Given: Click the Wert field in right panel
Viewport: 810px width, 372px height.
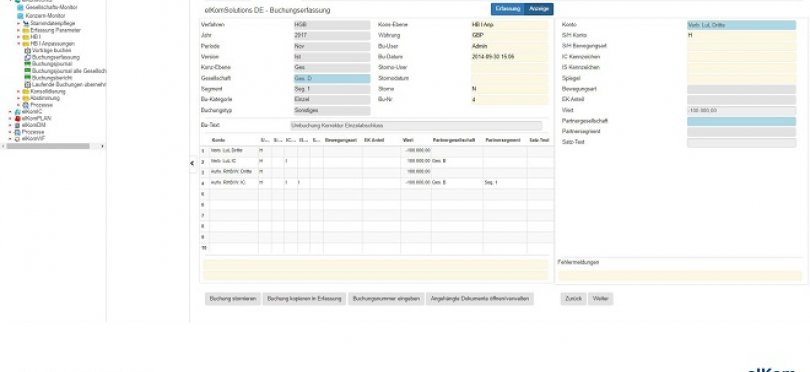Looking at the screenshot, I should coord(741,111).
